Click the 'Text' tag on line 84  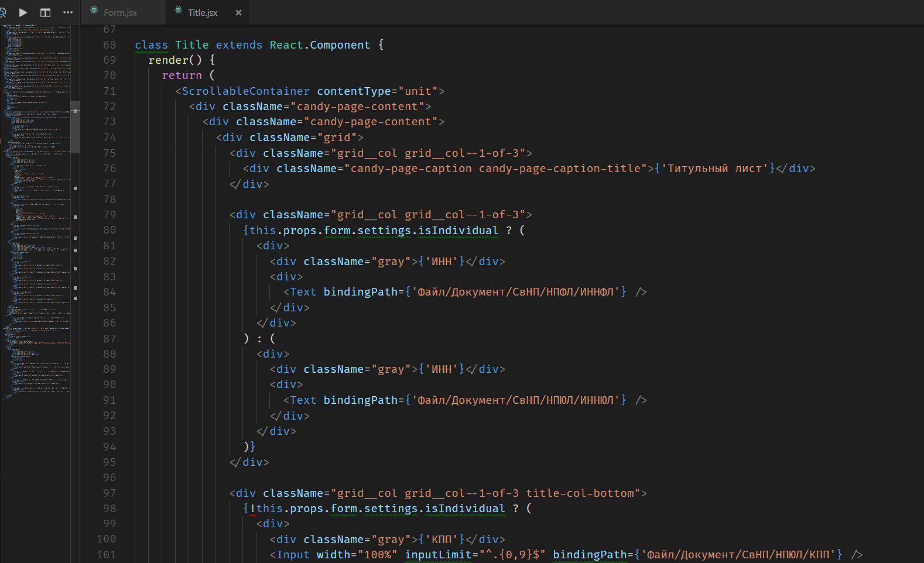point(303,292)
